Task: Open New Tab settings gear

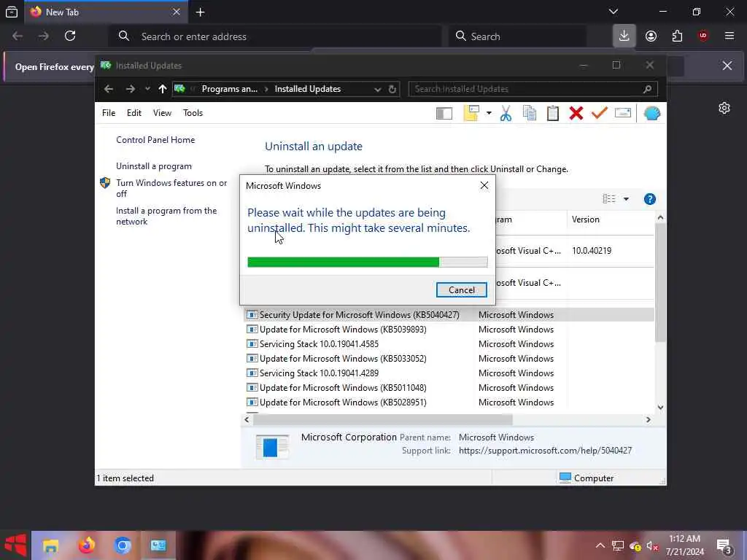Action: tap(724, 108)
